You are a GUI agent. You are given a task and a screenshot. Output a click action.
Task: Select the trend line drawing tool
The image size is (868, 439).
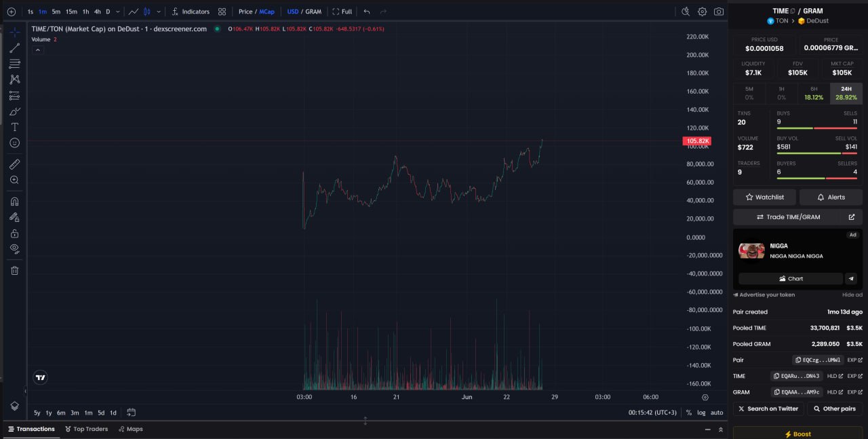14,47
